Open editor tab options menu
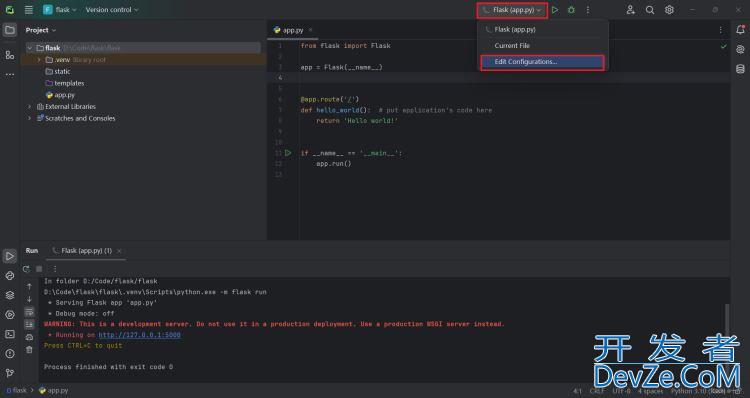 pos(721,30)
